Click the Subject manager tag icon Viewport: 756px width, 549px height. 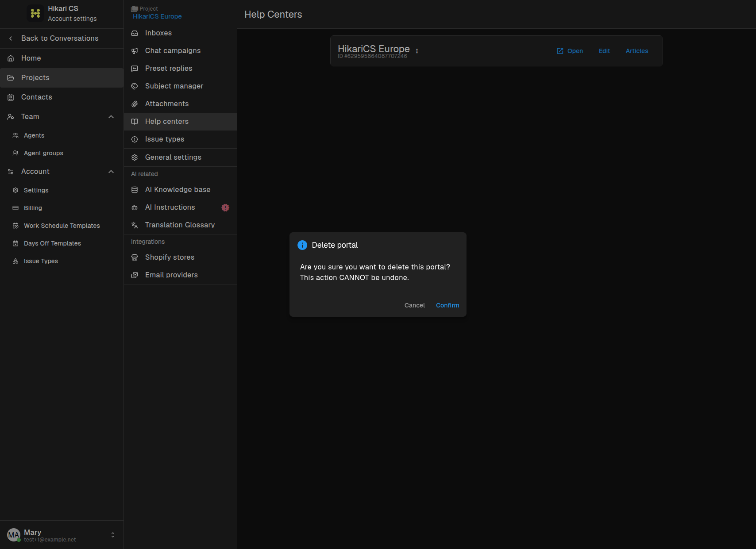click(135, 86)
